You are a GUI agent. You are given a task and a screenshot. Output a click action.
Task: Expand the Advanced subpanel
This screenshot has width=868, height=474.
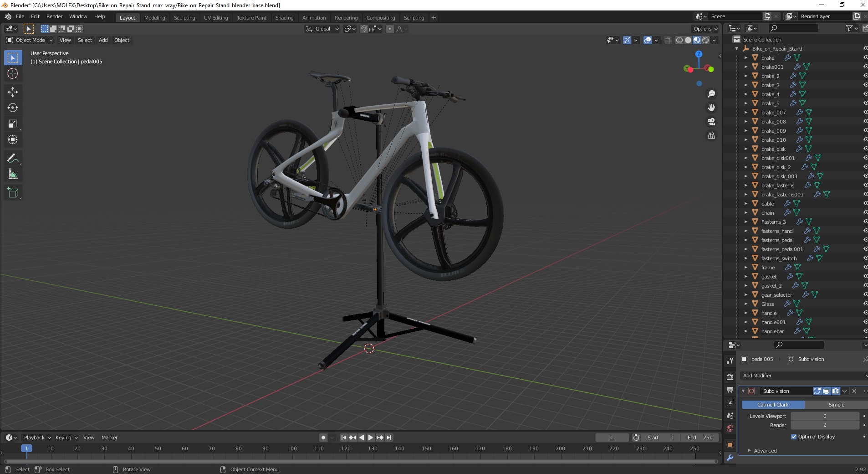765,451
